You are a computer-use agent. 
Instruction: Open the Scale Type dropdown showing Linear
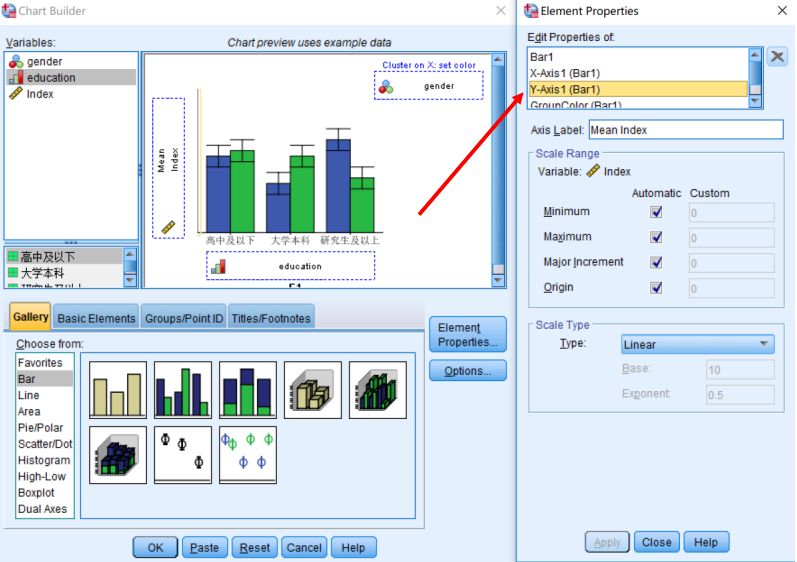[697, 344]
